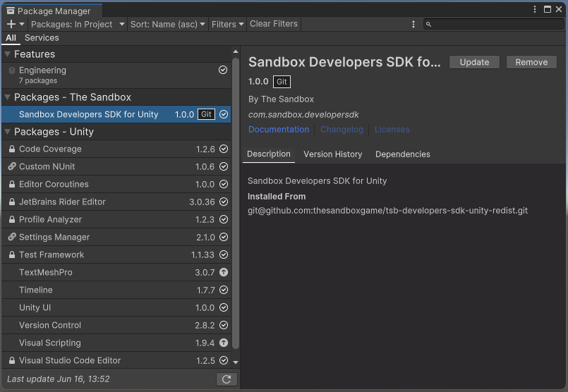Click JetBrains Rider Editor checkmark icon
Viewport: 568px width, 392px height.
click(x=224, y=202)
